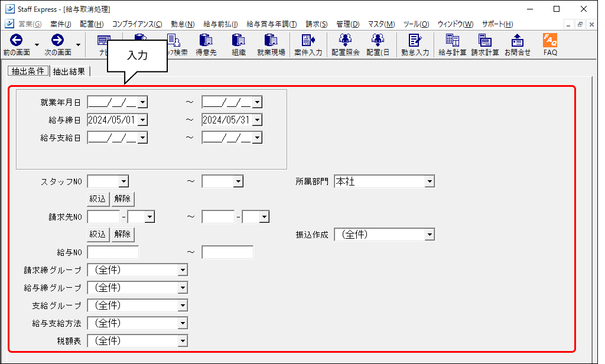Open 給与締グループ dropdown
The width and height of the screenshot is (605, 364).
pos(183,288)
